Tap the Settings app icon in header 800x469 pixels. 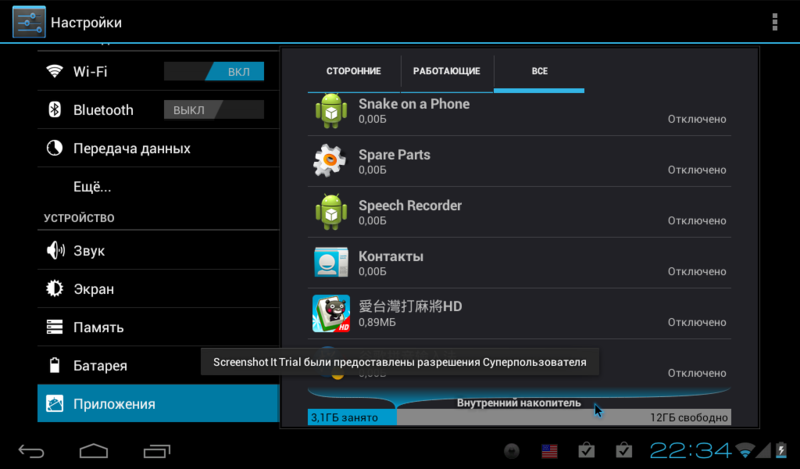click(29, 22)
